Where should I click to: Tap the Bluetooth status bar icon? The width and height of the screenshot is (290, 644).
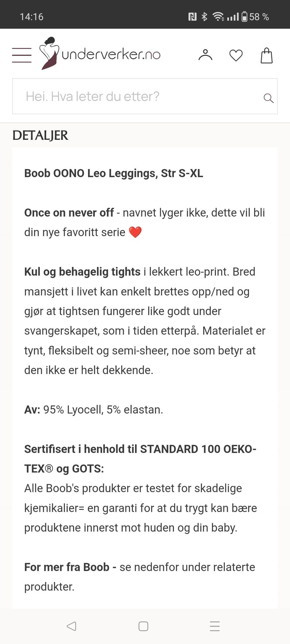pos(205,17)
